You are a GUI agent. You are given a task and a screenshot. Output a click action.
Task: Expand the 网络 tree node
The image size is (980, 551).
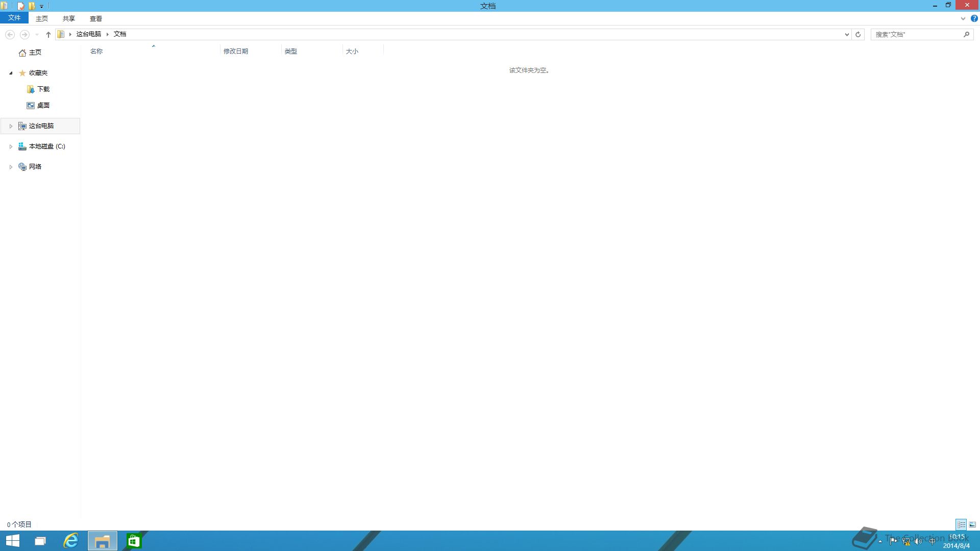pos(11,167)
